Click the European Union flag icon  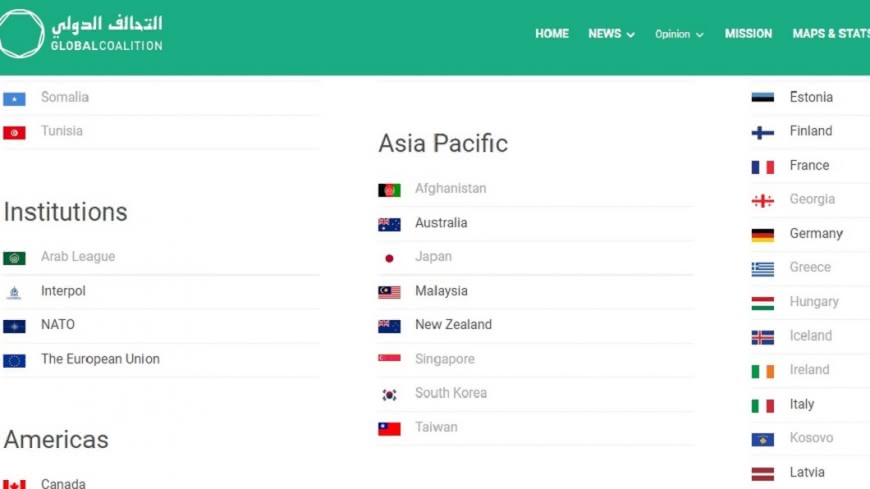point(14,361)
